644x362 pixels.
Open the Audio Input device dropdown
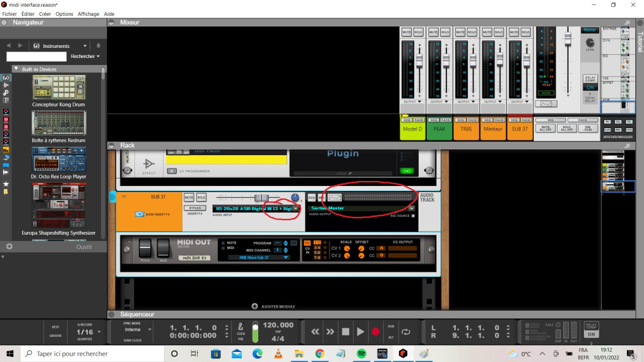pyautogui.click(x=295, y=209)
